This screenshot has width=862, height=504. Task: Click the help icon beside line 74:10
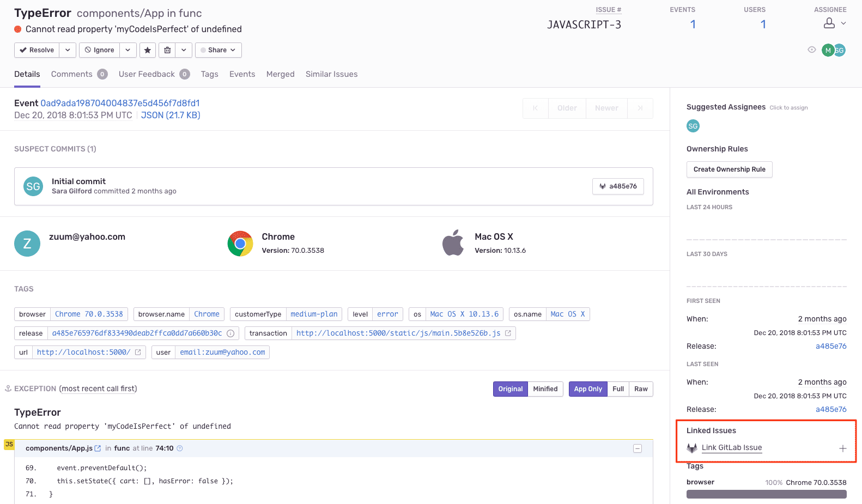[180, 448]
